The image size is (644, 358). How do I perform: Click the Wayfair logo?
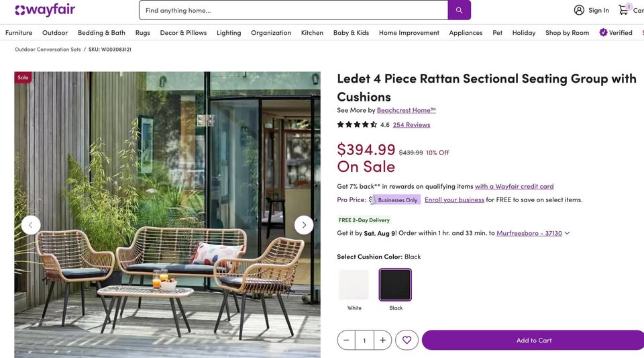point(45,10)
